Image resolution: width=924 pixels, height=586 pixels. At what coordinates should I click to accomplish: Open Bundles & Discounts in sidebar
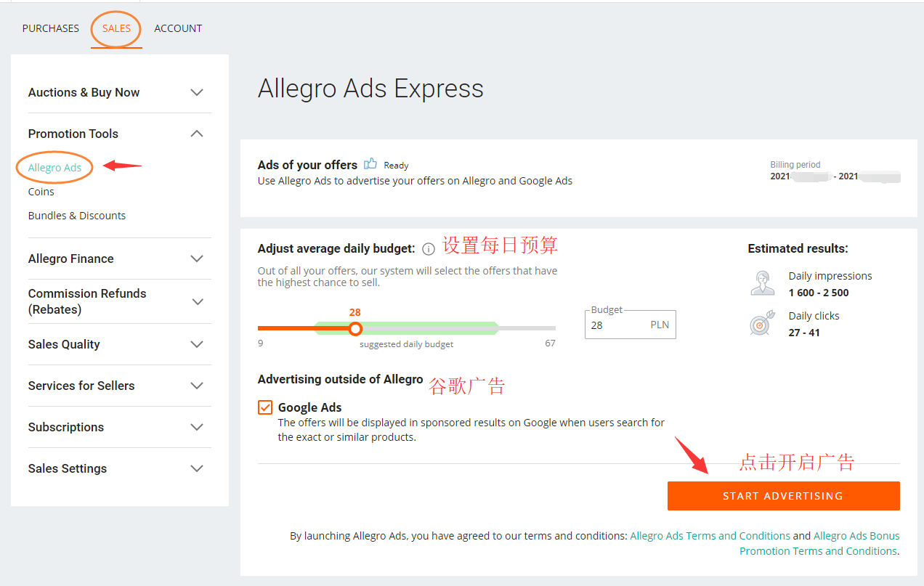[x=77, y=216]
